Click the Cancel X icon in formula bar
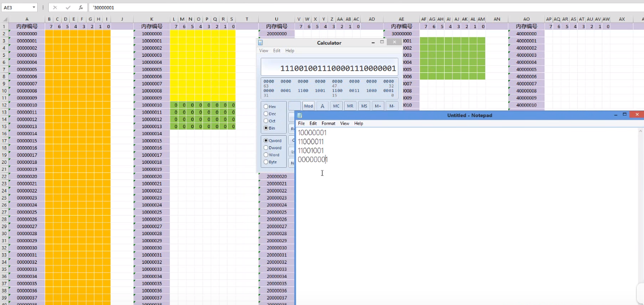Image resolution: width=644 pixels, height=305 pixels. (x=55, y=8)
